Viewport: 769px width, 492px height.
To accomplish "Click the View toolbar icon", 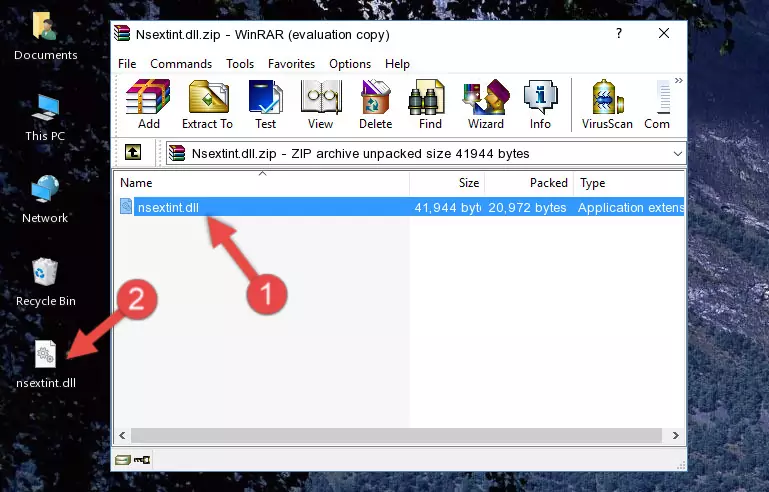I will (x=321, y=104).
